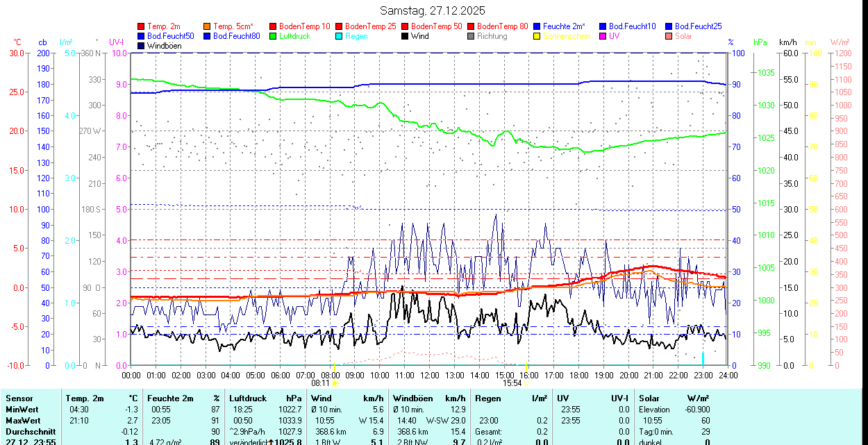Click the gray Richtung legend square
The image size is (868, 445).
point(471,36)
